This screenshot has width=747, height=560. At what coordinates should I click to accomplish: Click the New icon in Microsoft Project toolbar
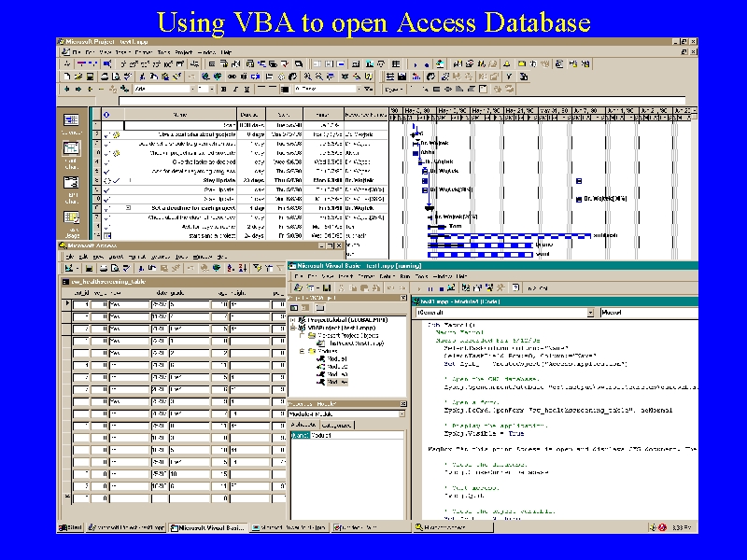pos(67,77)
